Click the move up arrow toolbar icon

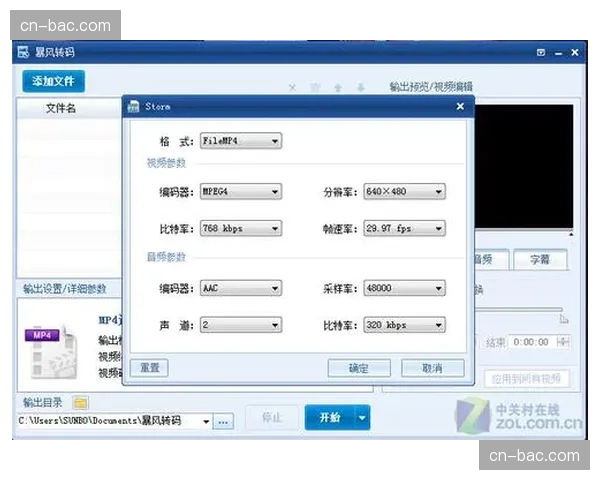pos(338,88)
